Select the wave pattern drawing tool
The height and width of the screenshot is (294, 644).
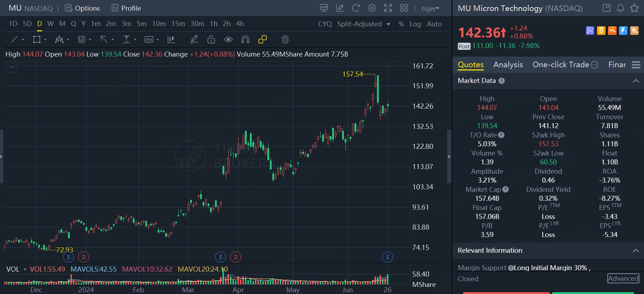coord(59,40)
